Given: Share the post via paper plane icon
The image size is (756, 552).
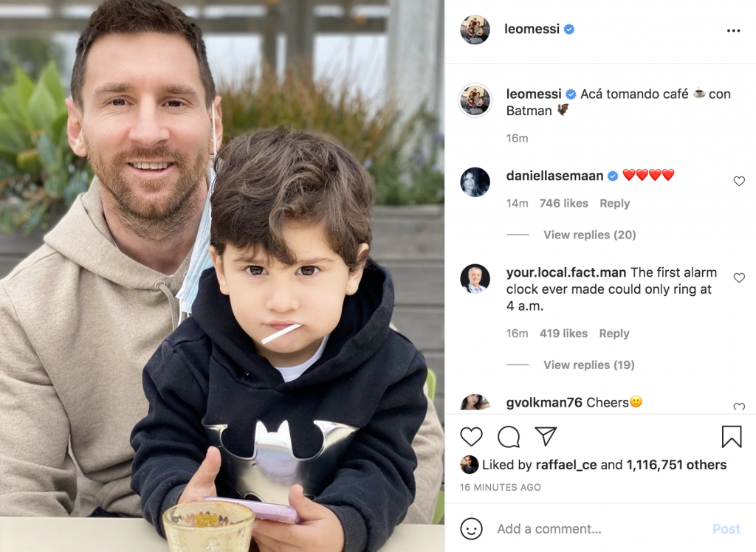Looking at the screenshot, I should (x=546, y=436).
